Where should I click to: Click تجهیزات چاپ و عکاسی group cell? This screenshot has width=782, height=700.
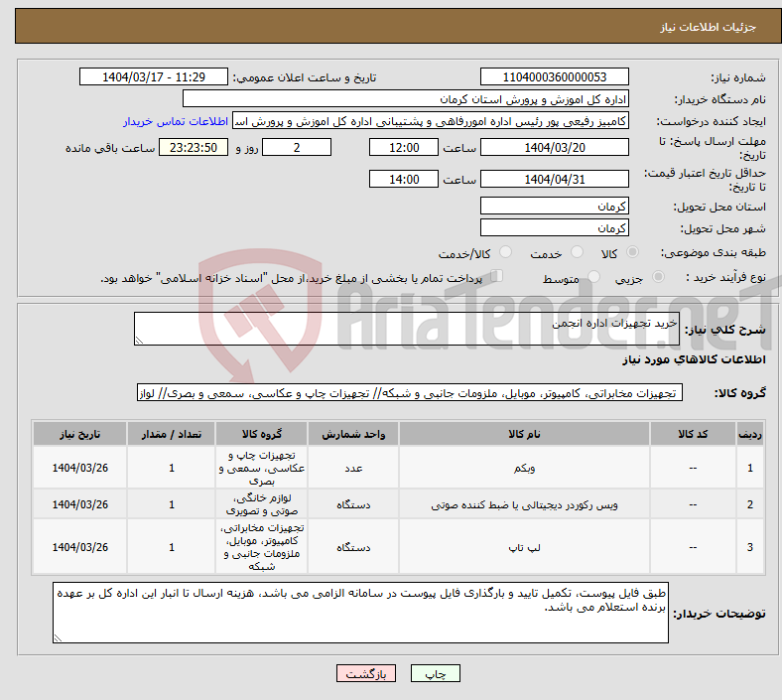[x=262, y=468]
